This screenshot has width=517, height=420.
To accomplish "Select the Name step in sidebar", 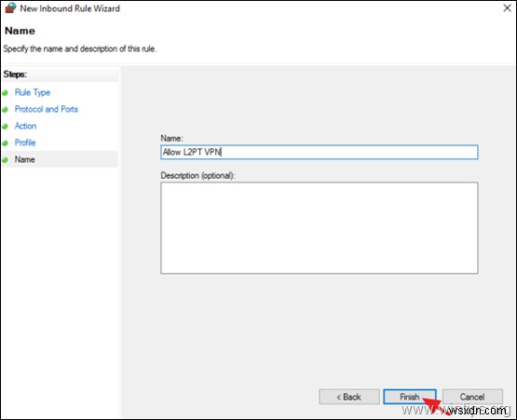I will 25,159.
